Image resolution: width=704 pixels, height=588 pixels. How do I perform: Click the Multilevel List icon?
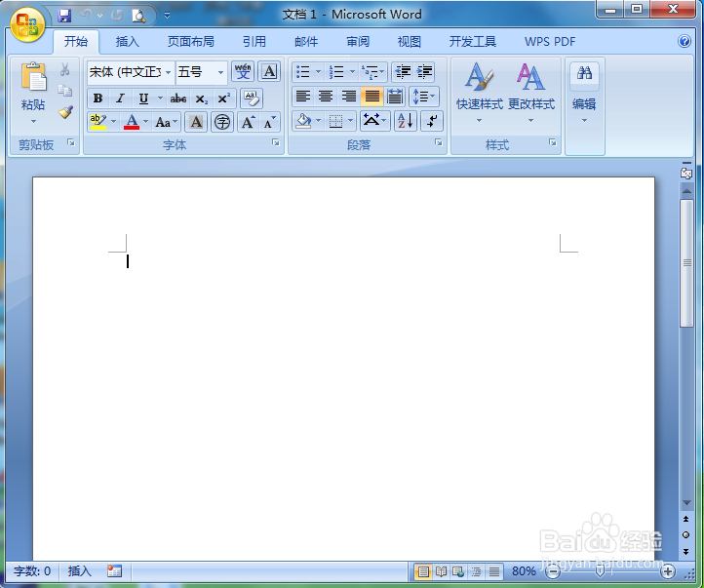(x=373, y=71)
